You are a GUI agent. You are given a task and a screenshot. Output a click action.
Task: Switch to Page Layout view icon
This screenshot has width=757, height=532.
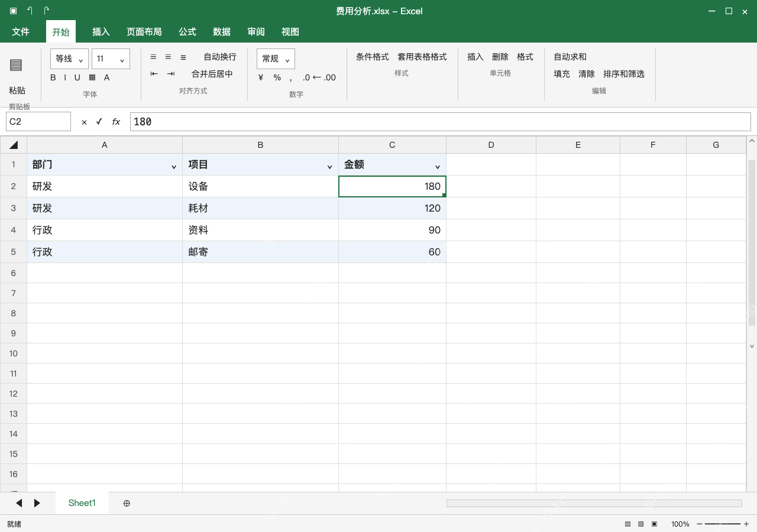point(641,524)
